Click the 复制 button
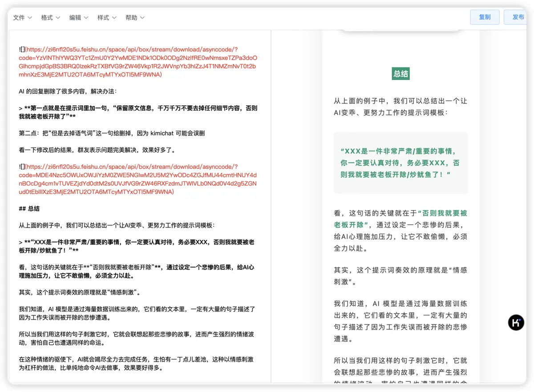 pos(485,17)
